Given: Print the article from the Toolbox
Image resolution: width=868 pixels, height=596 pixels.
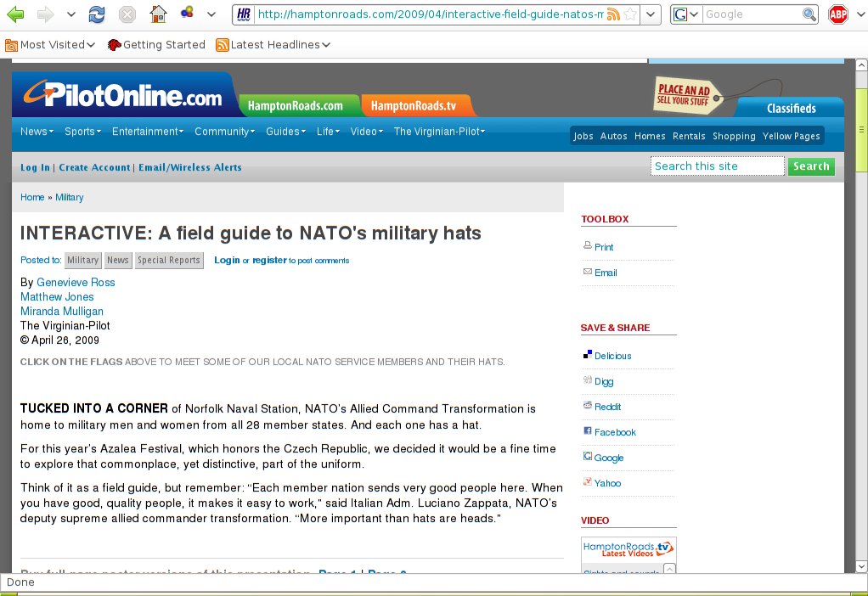Looking at the screenshot, I should (x=603, y=247).
